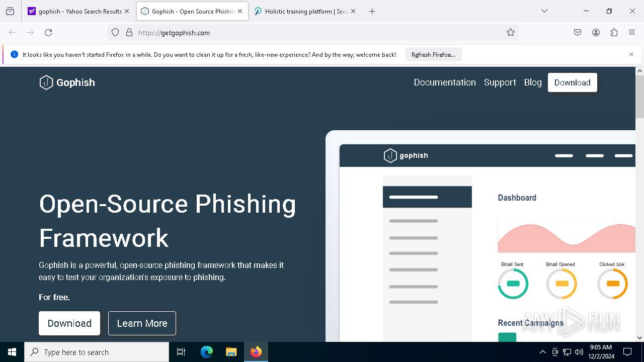644x362 pixels.
Task: Click the gophish dashboard preview image
Action: point(480,236)
